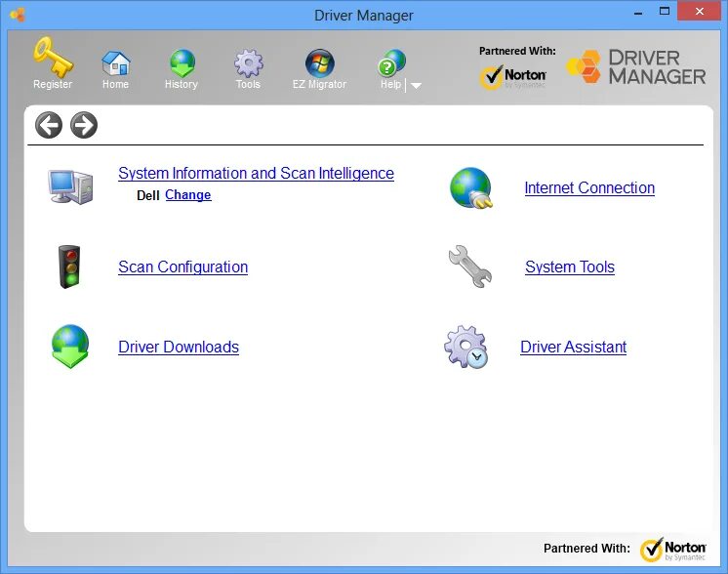
Task: Click the Norton logo in the footer
Action: 673,550
